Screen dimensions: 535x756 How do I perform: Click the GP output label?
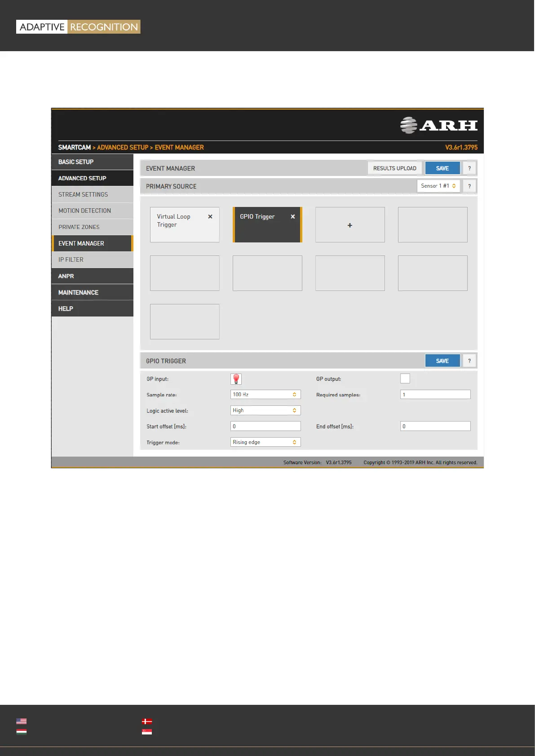328,379
